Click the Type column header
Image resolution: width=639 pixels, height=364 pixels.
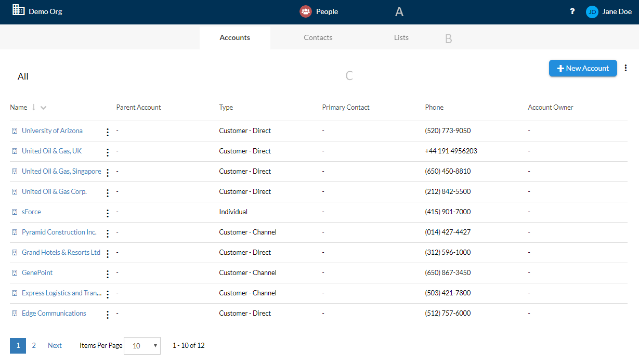coord(226,107)
